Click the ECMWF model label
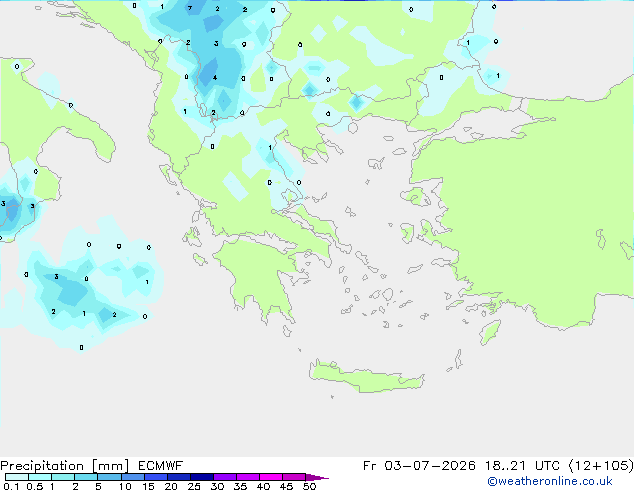634x490 pixels. [x=161, y=466]
